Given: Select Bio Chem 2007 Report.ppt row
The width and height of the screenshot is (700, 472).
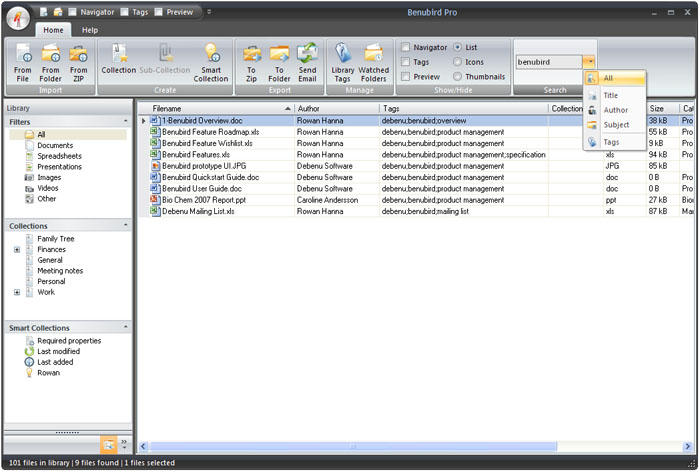Looking at the screenshot, I should click(x=415, y=200).
